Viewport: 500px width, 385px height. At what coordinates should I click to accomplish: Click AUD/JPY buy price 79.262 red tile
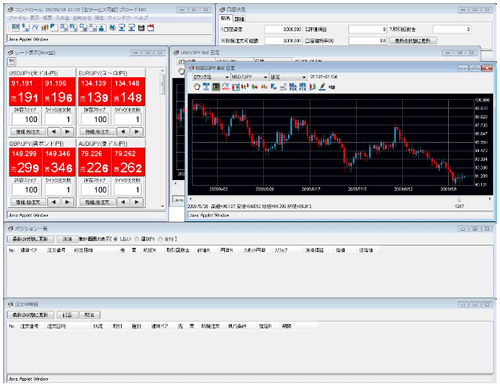pos(128,162)
